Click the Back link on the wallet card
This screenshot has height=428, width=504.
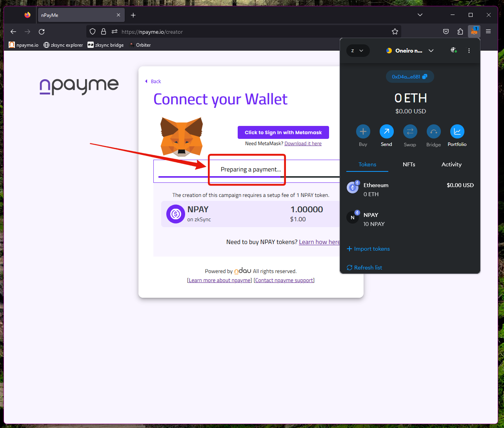tap(153, 82)
